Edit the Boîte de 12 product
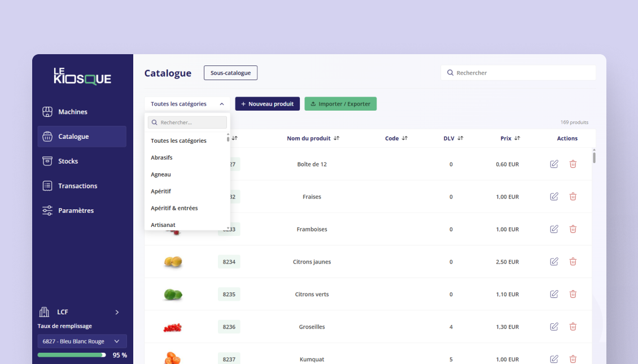This screenshot has height=364, width=638. pos(554,164)
